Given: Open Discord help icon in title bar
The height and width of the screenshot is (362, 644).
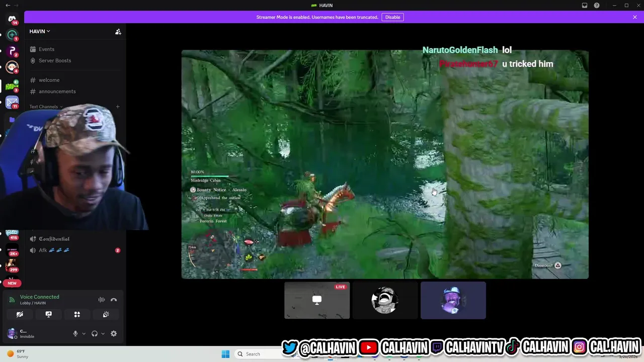Looking at the screenshot, I should tap(597, 6).
